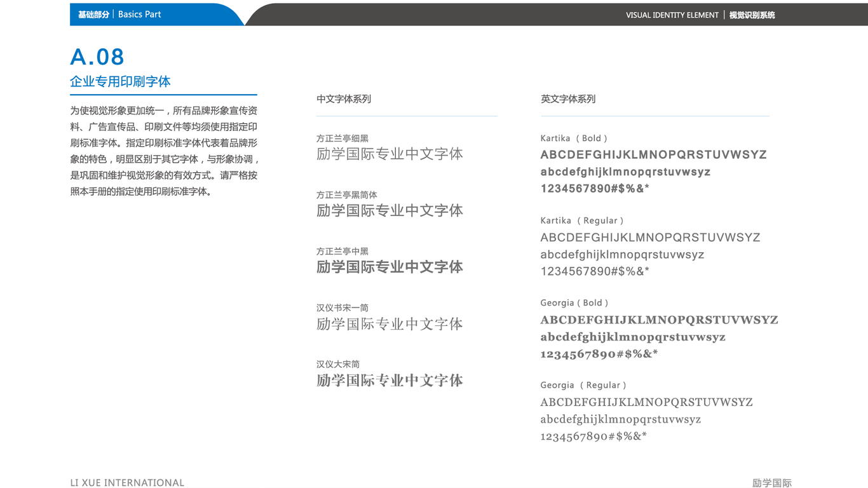
Task: Click the Georgia Bold lowercase alphabet line
Action: click(x=634, y=337)
